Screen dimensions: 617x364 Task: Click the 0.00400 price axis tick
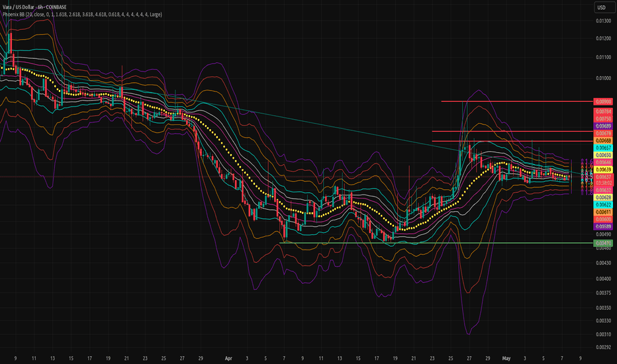click(x=603, y=279)
